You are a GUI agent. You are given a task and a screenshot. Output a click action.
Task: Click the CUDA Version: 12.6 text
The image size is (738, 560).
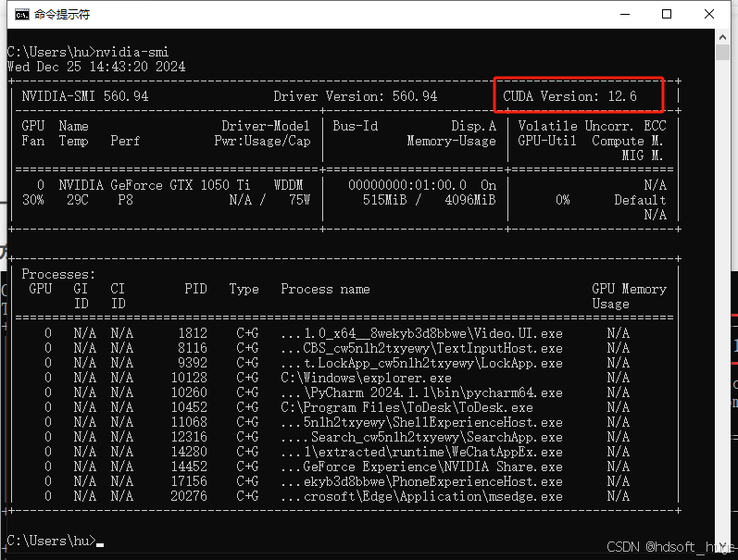[x=569, y=96]
